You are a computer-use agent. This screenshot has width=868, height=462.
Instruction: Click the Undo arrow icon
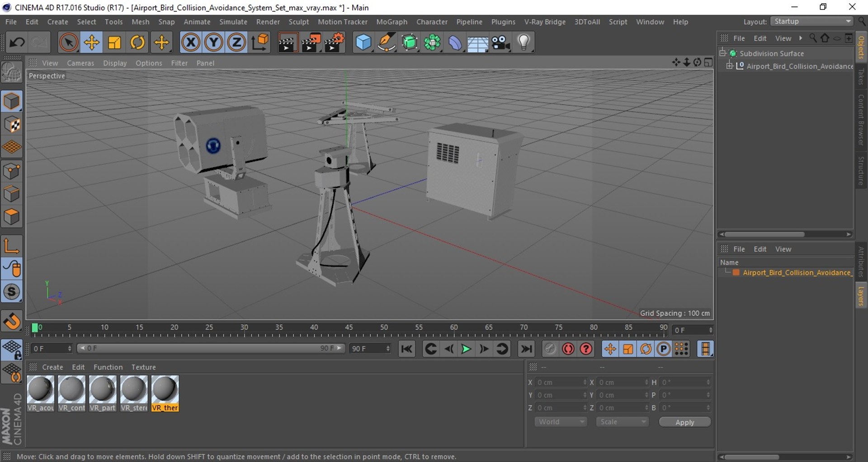(x=17, y=43)
